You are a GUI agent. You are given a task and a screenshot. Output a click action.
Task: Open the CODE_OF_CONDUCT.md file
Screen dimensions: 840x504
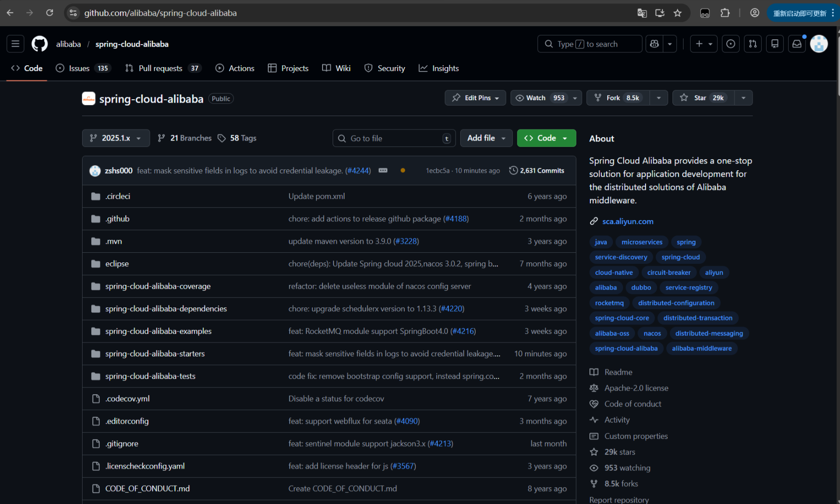[147, 489]
